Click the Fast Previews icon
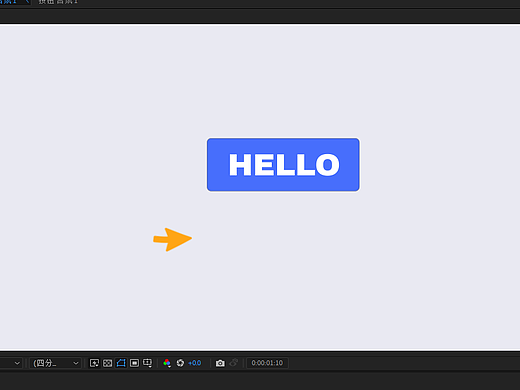 (94, 363)
